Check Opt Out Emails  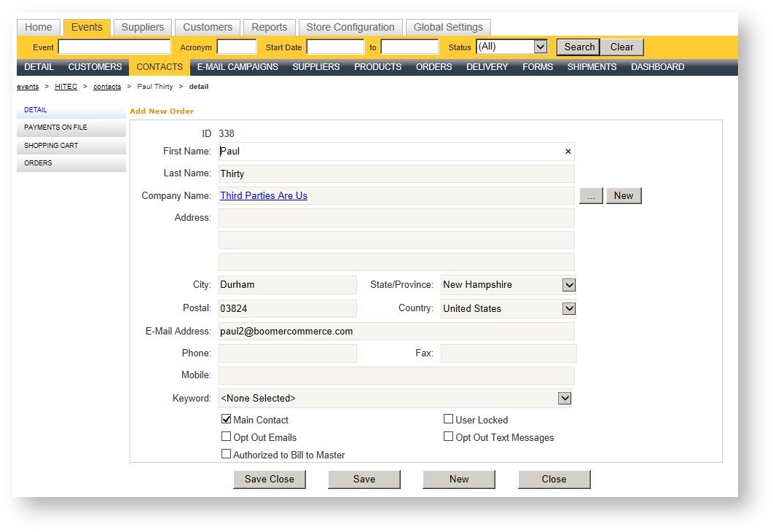click(x=227, y=436)
